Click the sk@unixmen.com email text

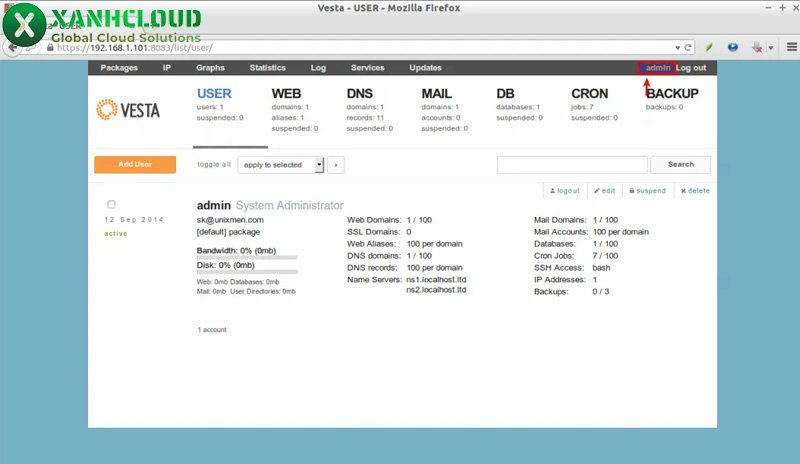pyautogui.click(x=230, y=220)
